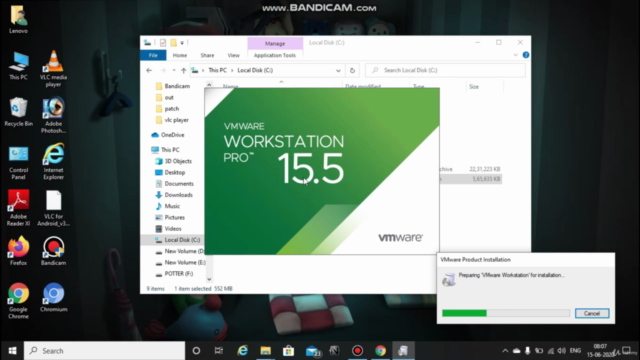The height and width of the screenshot is (360, 640).
Task: Open File Explorer from the taskbar
Action: click(265, 351)
